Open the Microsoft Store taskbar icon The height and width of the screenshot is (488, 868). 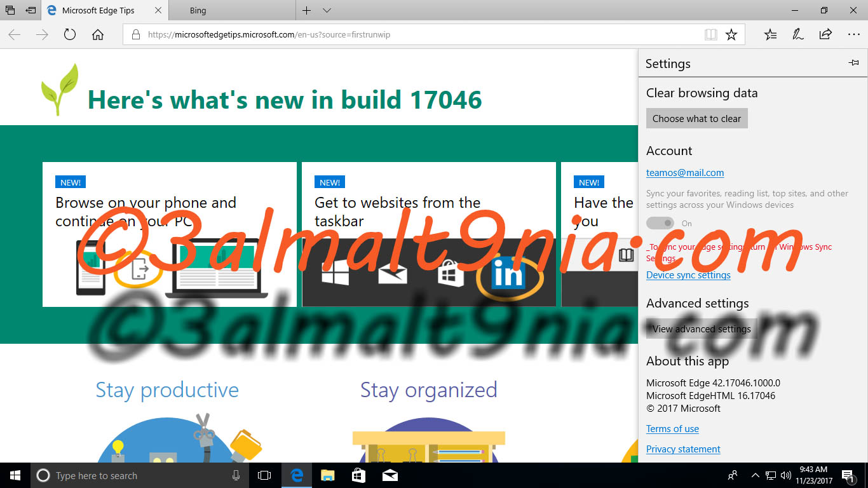(358, 475)
